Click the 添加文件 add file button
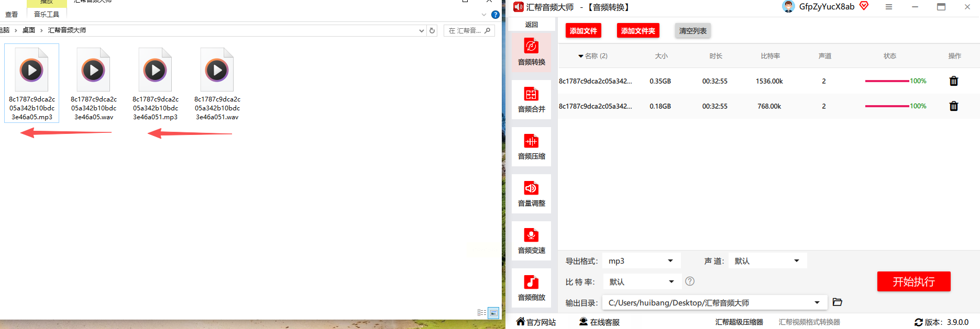Viewport: 980px width, 329px height. tap(583, 31)
